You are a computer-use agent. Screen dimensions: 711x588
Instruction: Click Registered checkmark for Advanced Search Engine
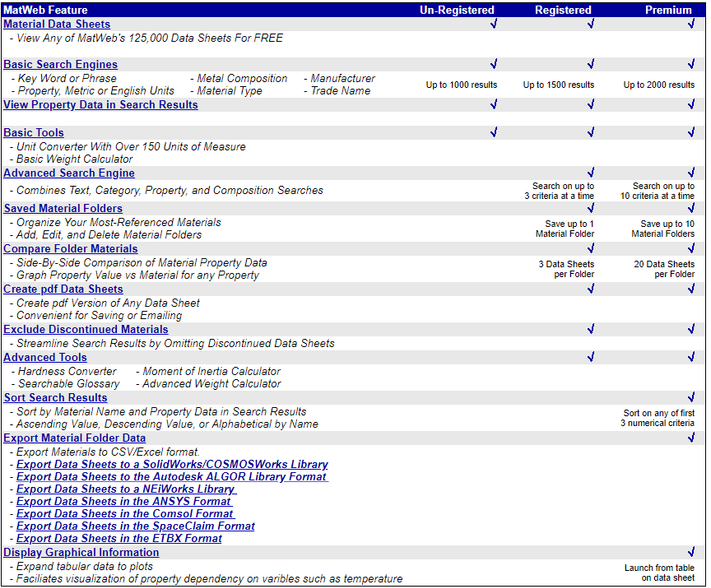pyautogui.click(x=591, y=173)
